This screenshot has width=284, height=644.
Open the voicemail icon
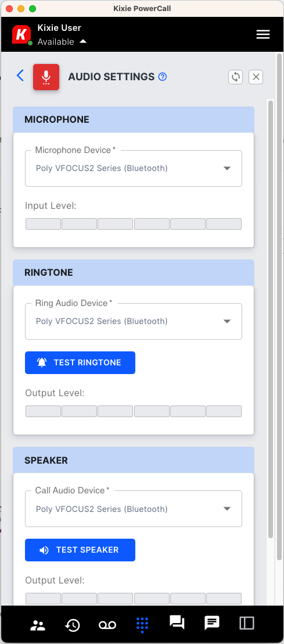pos(107,625)
